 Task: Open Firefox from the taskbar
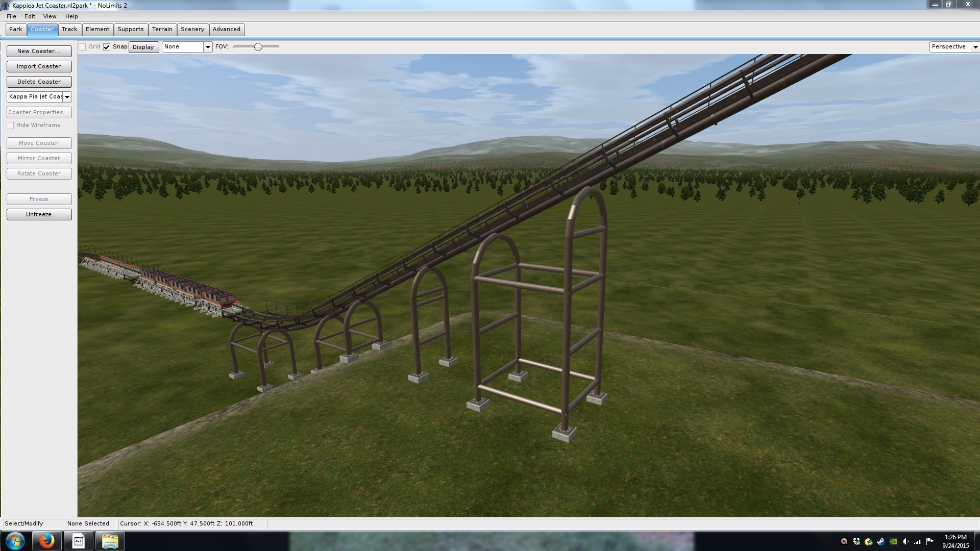(x=46, y=541)
